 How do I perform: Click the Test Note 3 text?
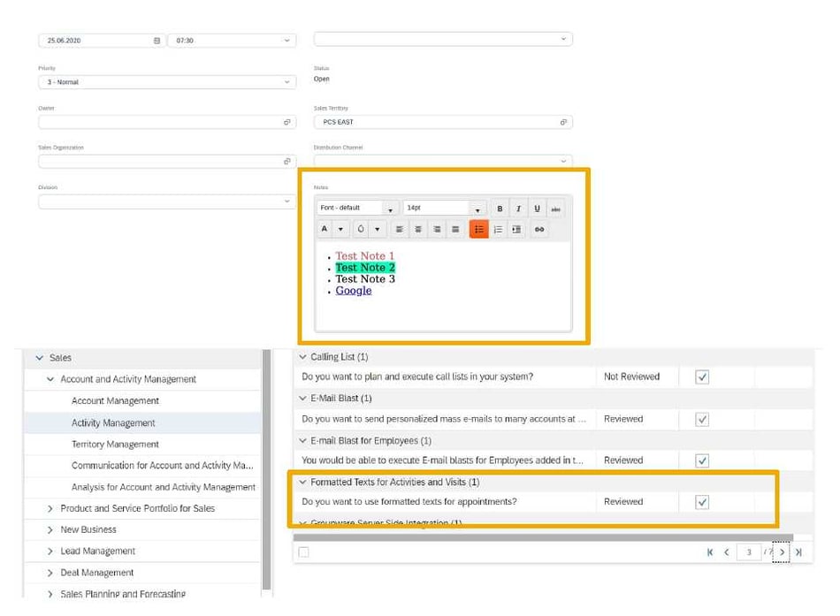[365, 279]
